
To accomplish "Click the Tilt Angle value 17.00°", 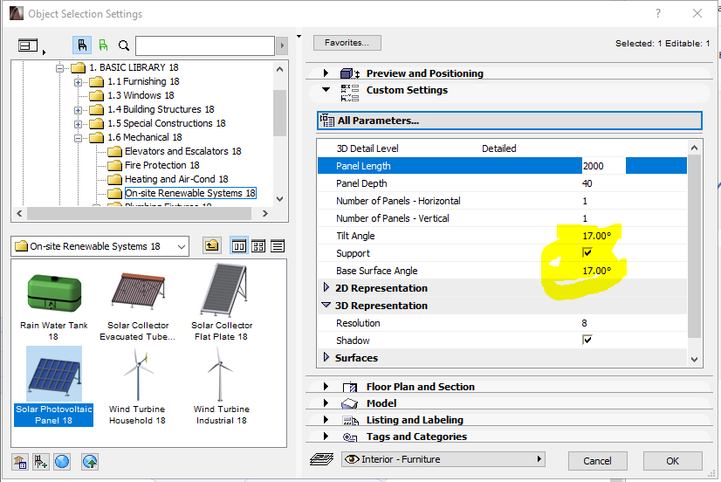I will [x=597, y=236].
